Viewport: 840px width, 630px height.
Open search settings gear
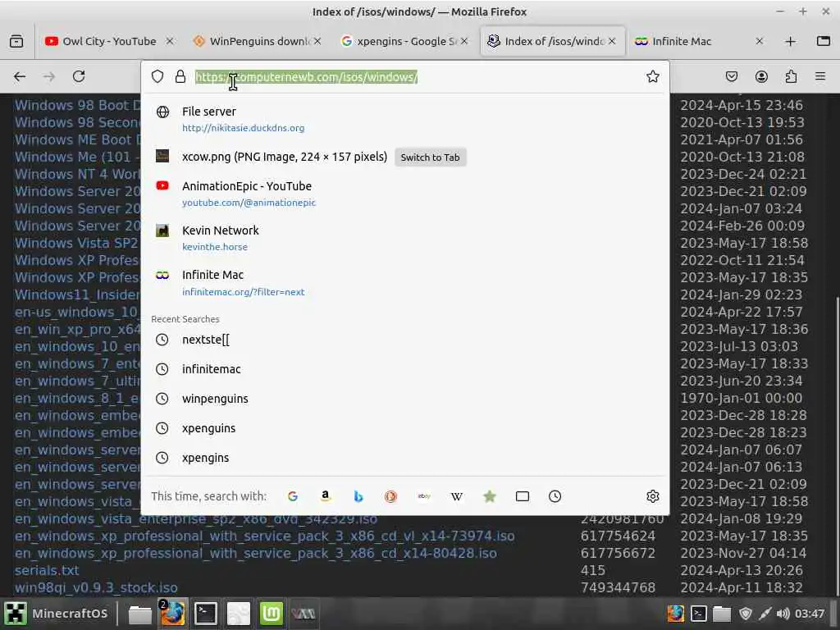[x=652, y=496]
